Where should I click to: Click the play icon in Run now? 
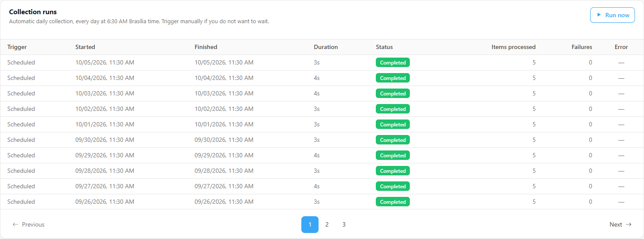tap(599, 15)
